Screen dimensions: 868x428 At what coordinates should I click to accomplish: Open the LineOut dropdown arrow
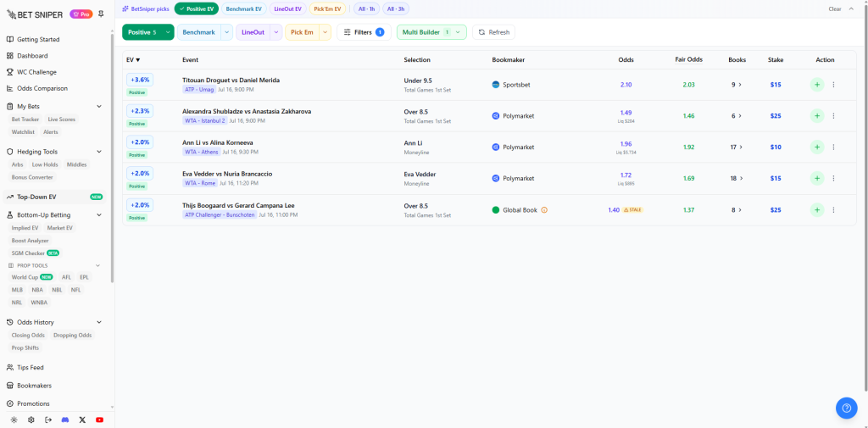pyautogui.click(x=276, y=32)
